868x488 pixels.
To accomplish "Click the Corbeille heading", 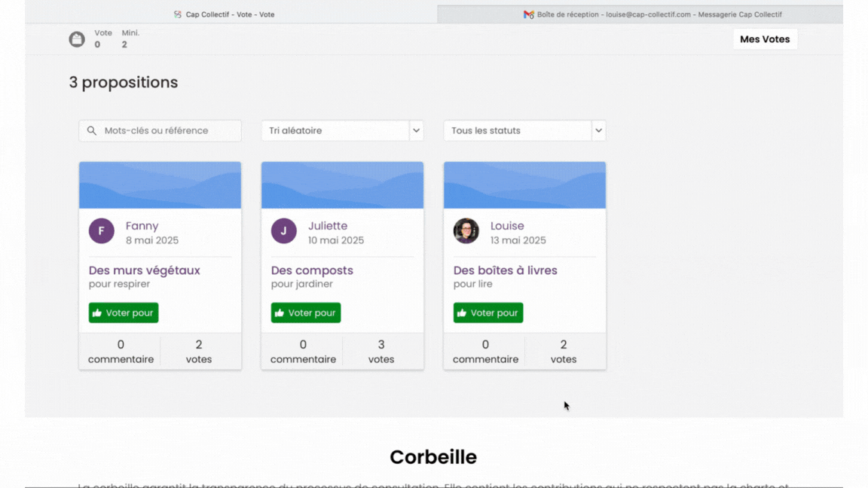I will click(x=433, y=457).
